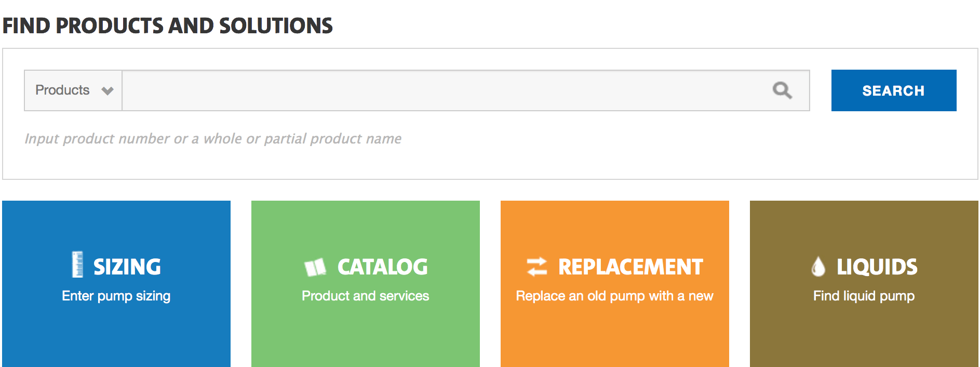980x367 pixels.
Task: Focus the product search text field
Action: point(441,90)
